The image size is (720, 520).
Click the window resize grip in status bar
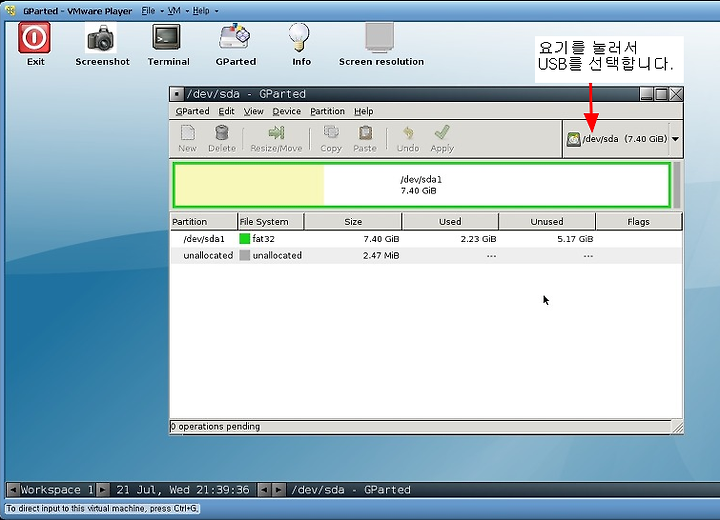[677, 427]
